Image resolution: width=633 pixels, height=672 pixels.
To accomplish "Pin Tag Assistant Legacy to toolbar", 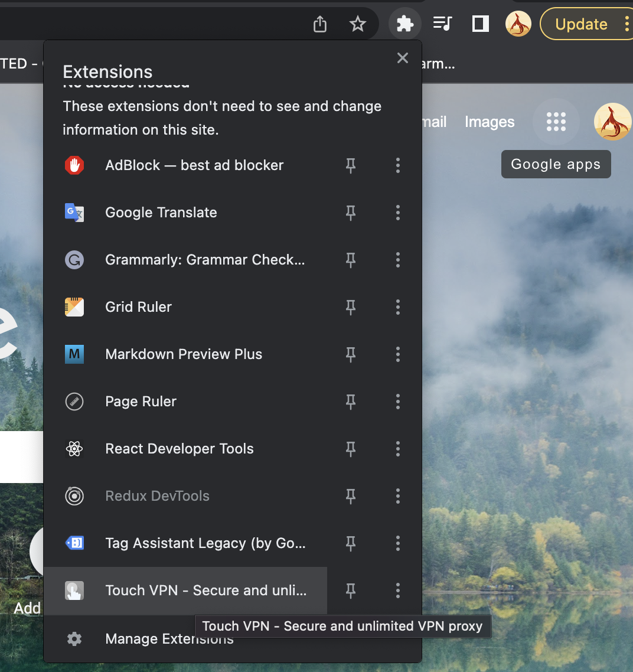I will (351, 543).
